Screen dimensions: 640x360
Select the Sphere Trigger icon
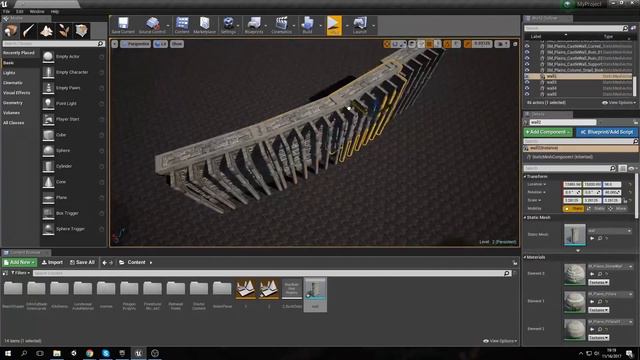tap(48, 229)
